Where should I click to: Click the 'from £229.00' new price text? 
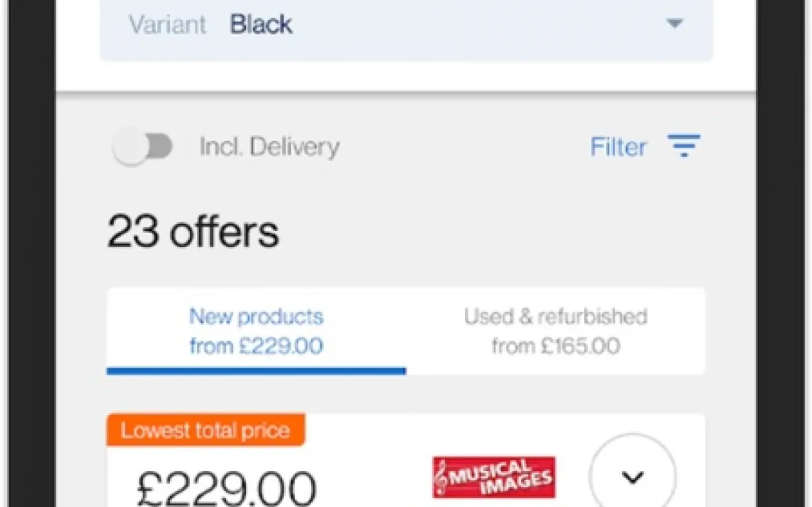[256, 346]
